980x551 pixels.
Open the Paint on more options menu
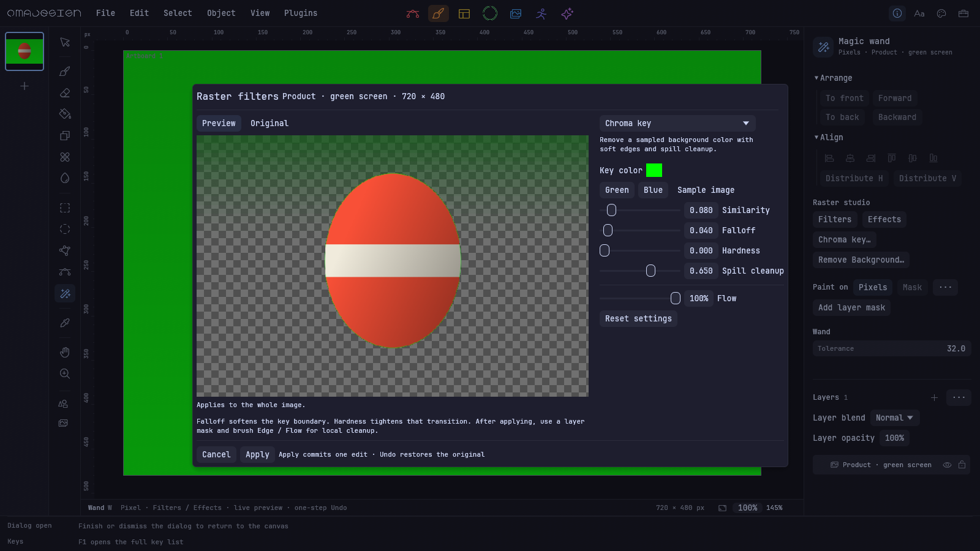[945, 287]
